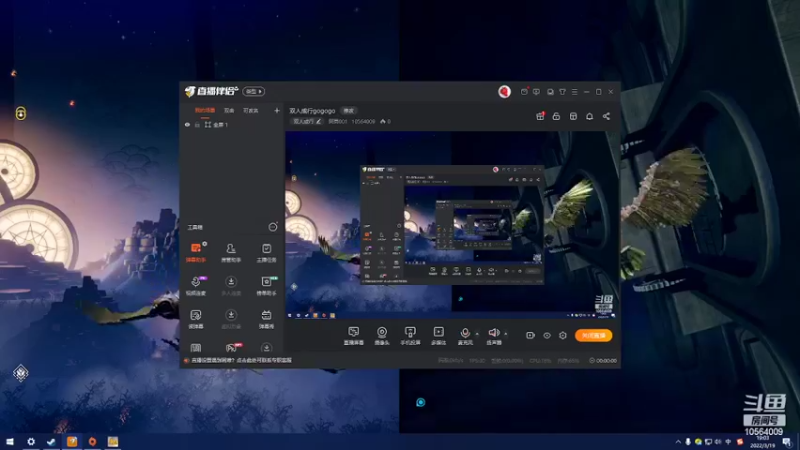Add a 多媒体 multimedia source
The image size is (800, 450).
438,336
